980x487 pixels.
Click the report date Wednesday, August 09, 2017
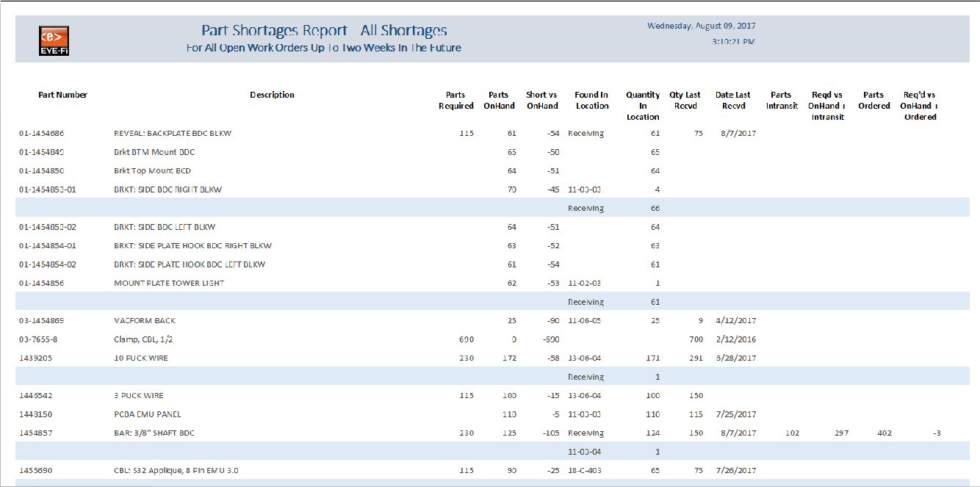(701, 26)
